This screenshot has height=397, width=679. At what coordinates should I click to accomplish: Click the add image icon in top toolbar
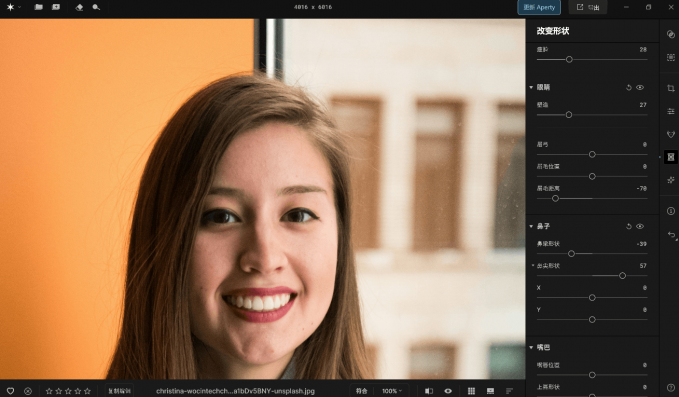(x=56, y=7)
